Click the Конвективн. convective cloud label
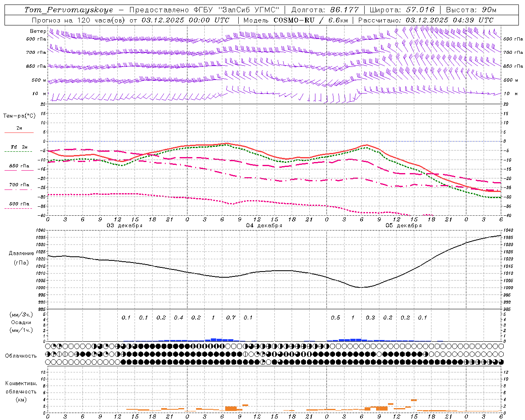The image size is (525, 420). 21,383
